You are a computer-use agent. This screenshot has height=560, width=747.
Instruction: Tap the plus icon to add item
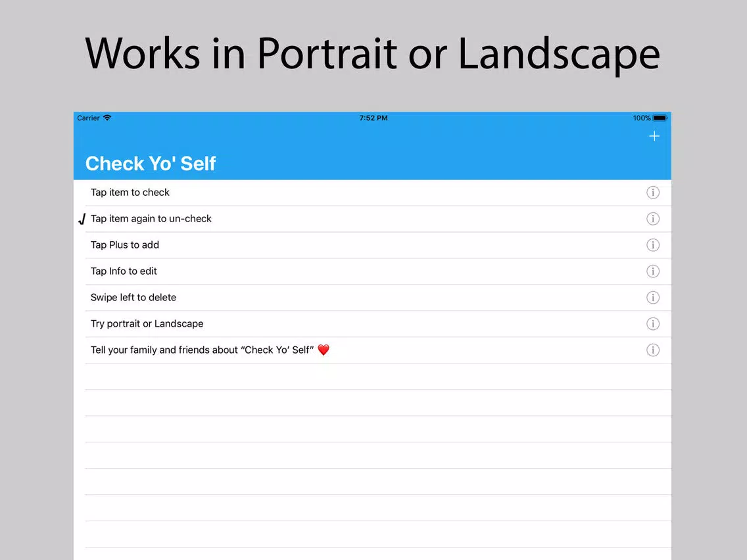point(654,136)
